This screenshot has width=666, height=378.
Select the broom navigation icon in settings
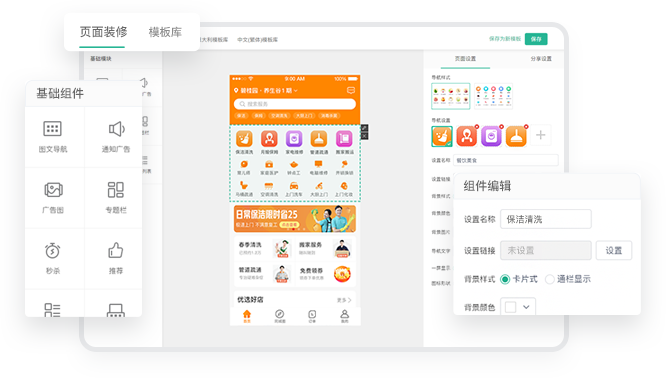click(x=442, y=136)
